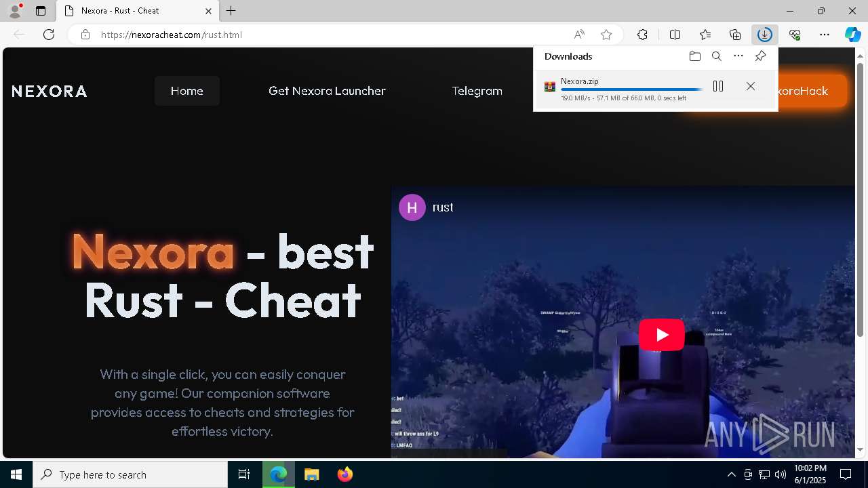This screenshot has height=488, width=868.
Task: Open Collections icon
Action: coord(735,35)
